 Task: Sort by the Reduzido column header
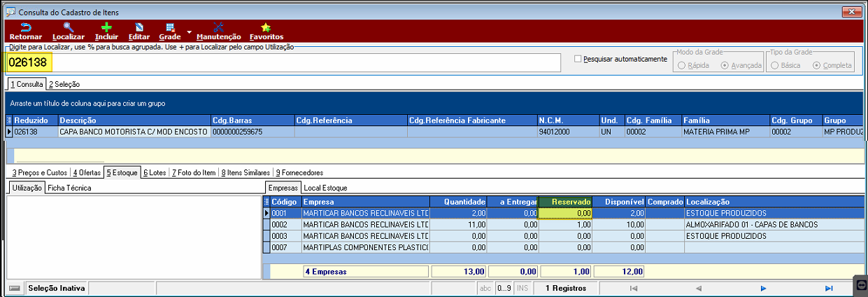coord(35,120)
